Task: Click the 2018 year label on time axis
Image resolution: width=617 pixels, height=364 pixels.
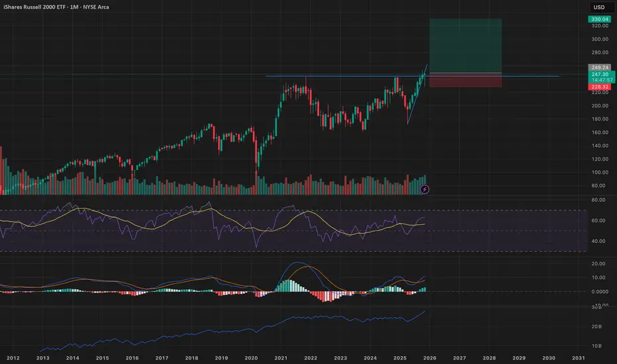Action: click(191, 357)
